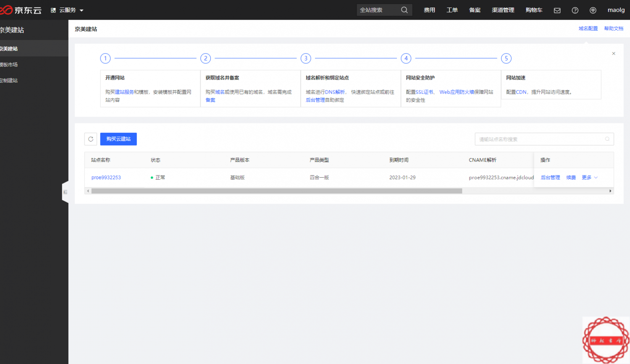Click the 产品版本 column header

coord(240,160)
